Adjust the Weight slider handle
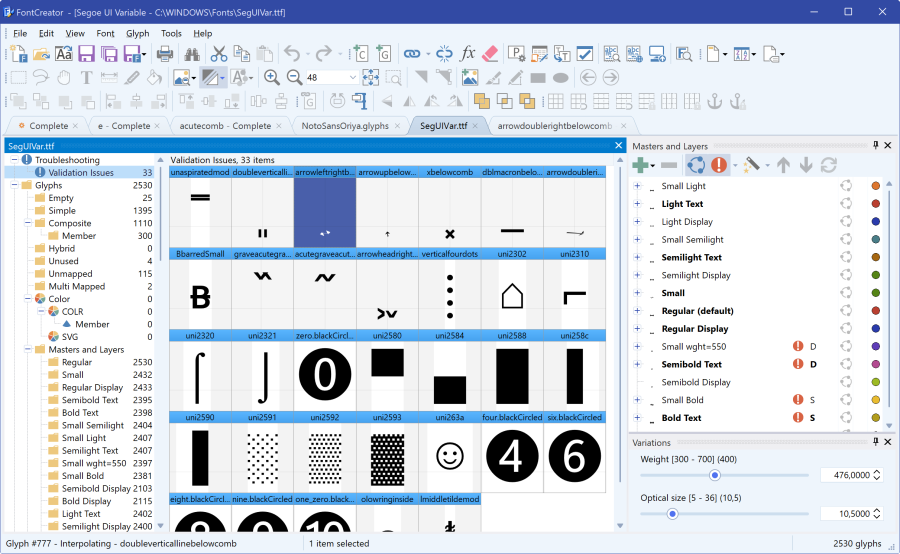Image resolution: width=900 pixels, height=554 pixels. [715, 475]
